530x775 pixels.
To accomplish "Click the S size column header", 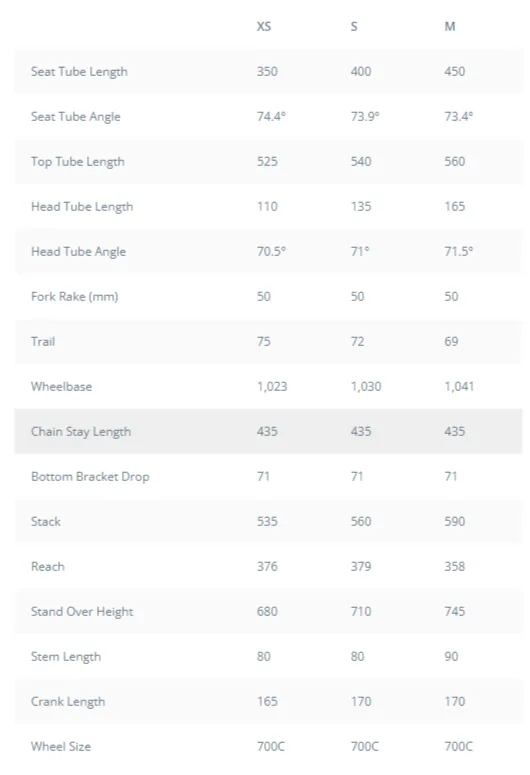I will coord(354,26).
